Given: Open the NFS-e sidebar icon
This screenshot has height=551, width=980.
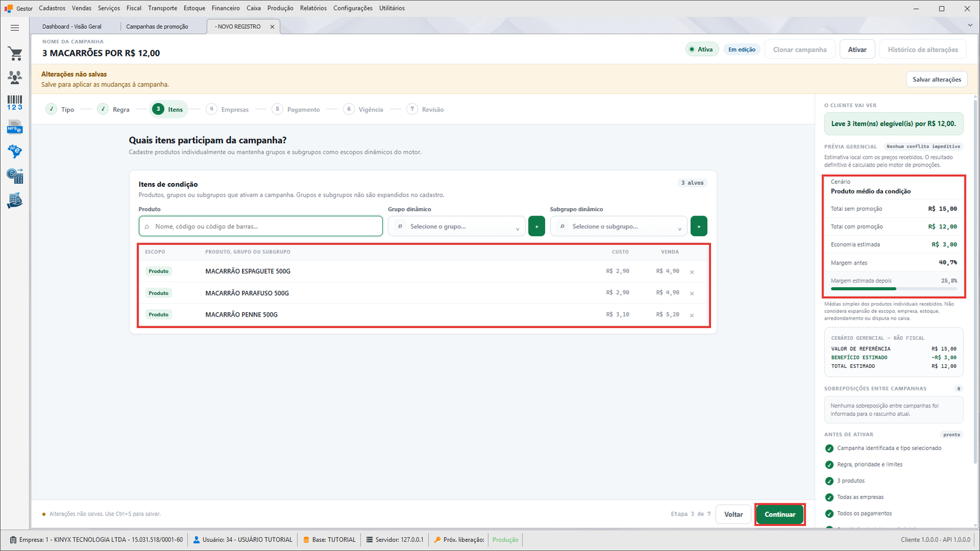Looking at the screenshot, I should click(x=15, y=127).
